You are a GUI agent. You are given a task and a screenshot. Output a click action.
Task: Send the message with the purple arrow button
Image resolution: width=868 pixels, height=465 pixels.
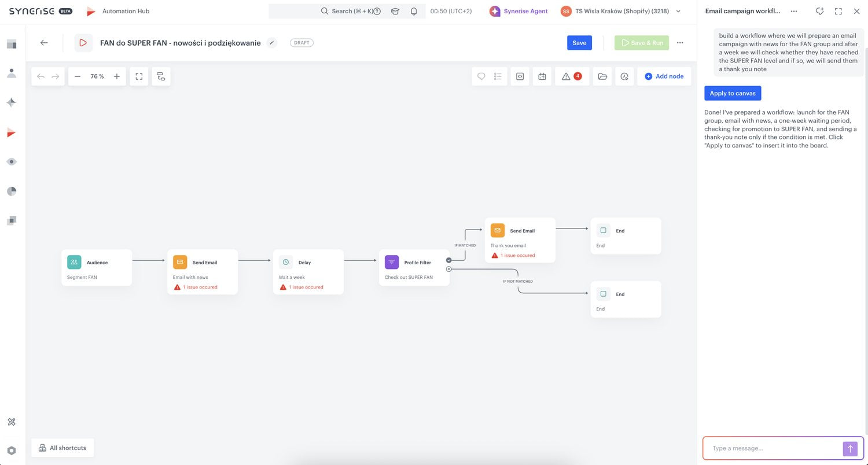pos(850,448)
